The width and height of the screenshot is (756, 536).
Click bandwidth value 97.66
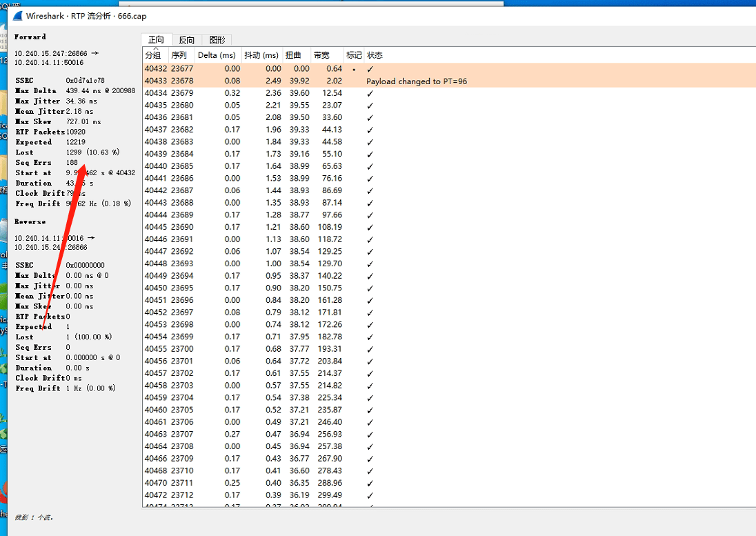coord(332,215)
